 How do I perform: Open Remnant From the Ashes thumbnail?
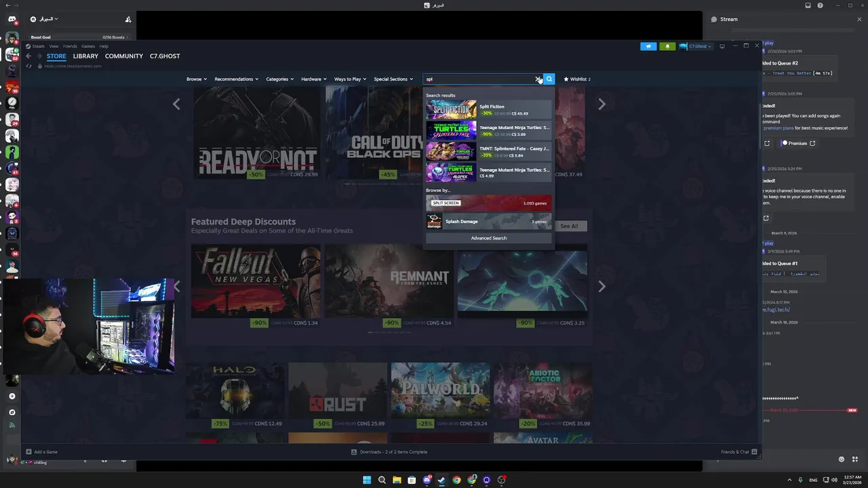coord(389,281)
